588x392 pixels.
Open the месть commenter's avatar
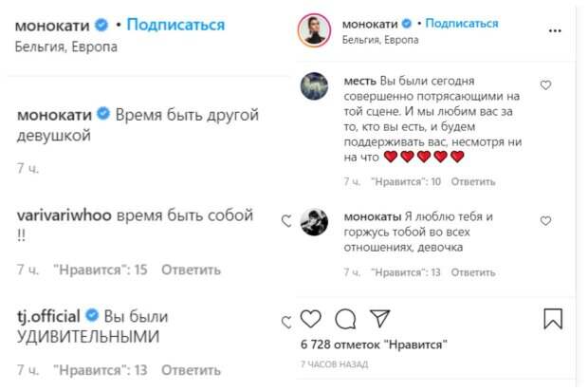[x=315, y=86]
